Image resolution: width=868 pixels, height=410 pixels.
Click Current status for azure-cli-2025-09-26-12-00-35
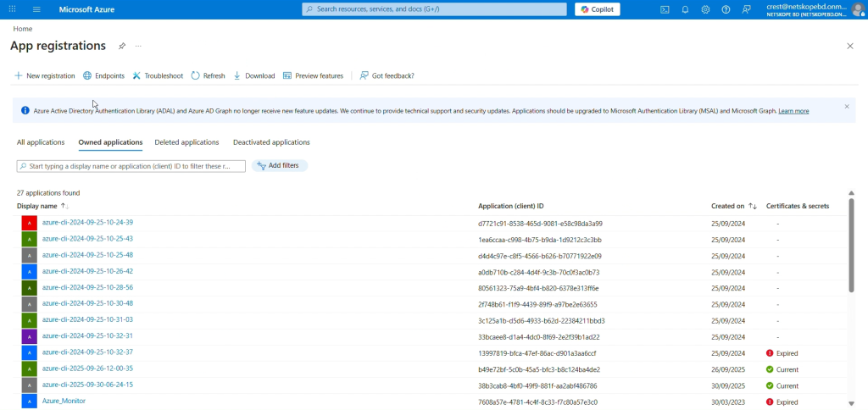point(782,369)
